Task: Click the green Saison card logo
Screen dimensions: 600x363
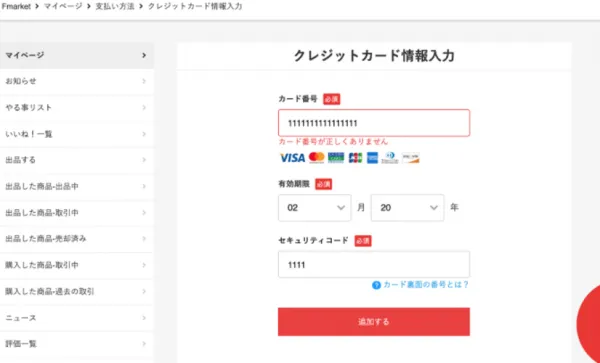Action: click(x=336, y=158)
